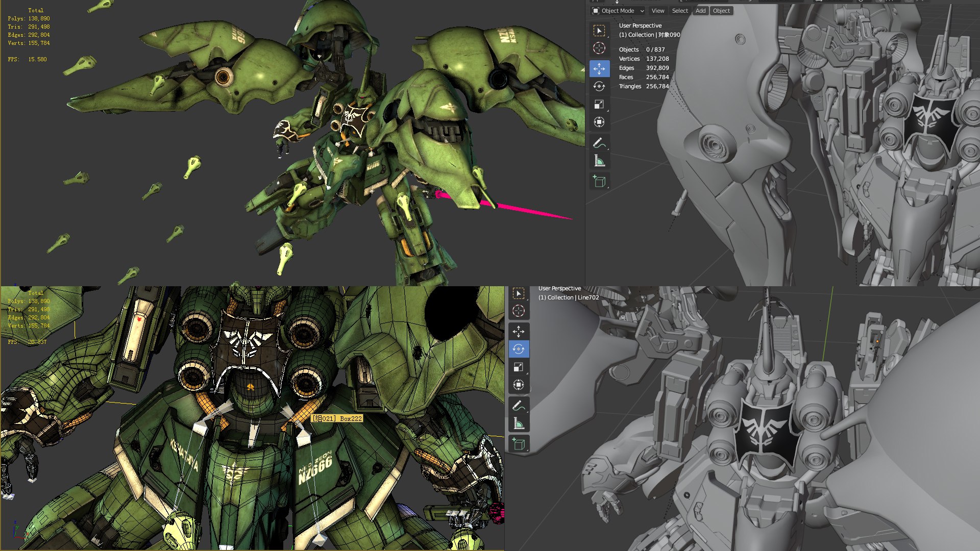Select the Measure tool in bottom Blender viewport
The image size is (980, 551).
click(519, 423)
